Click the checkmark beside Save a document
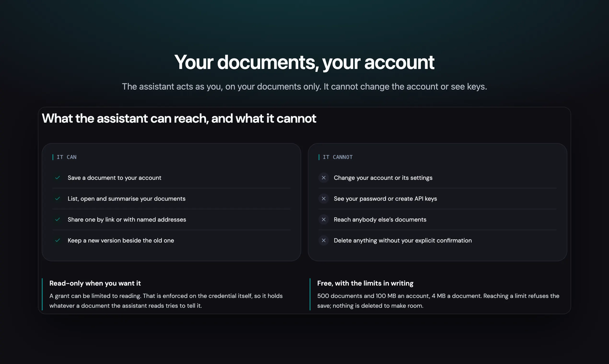The width and height of the screenshot is (609, 364). 58,178
